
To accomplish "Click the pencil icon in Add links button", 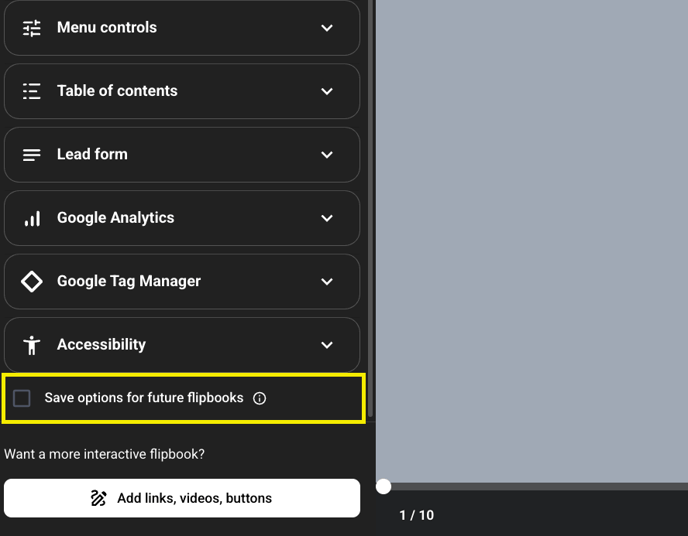I will [99, 498].
